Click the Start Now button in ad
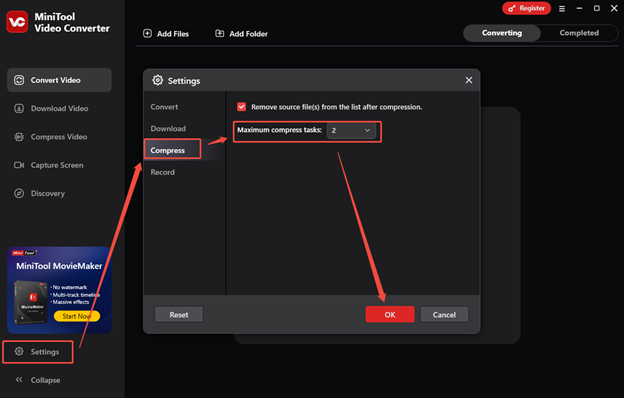The image size is (624, 398). point(76,316)
